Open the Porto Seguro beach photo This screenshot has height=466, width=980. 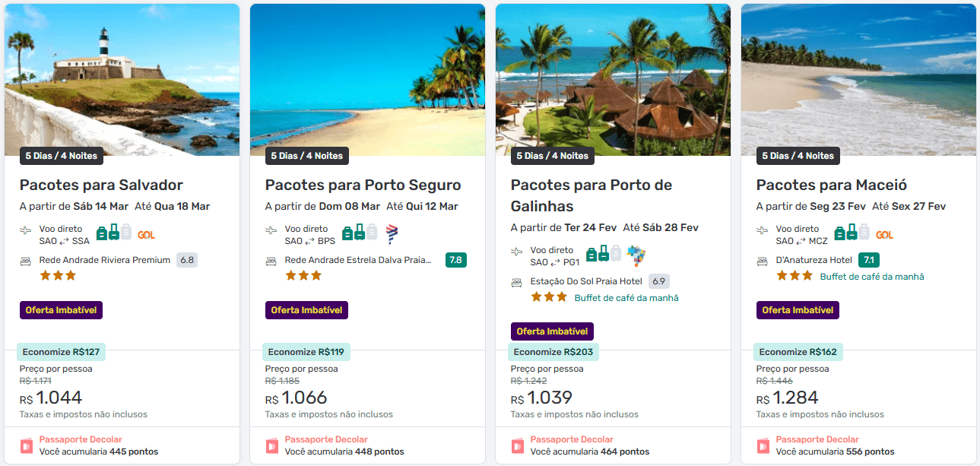(367, 76)
